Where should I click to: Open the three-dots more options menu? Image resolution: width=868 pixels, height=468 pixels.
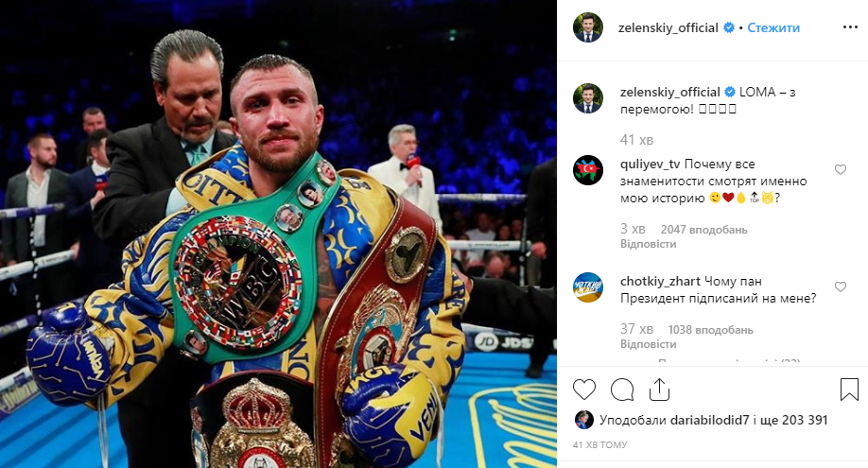click(850, 27)
